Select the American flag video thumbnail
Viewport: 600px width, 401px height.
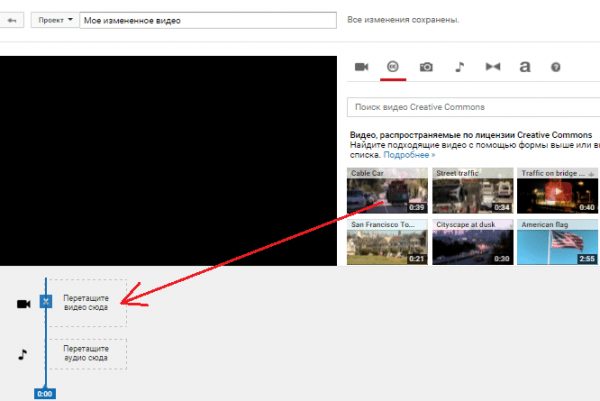557,242
